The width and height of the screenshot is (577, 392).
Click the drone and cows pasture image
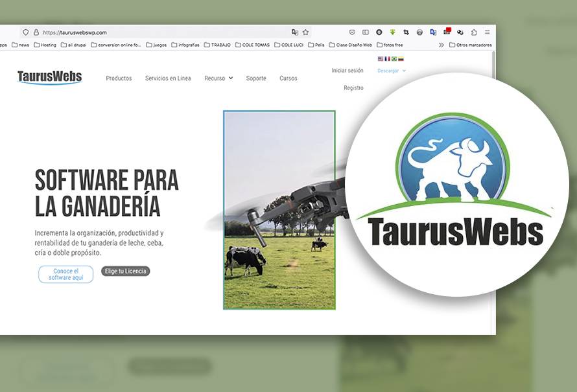279,210
